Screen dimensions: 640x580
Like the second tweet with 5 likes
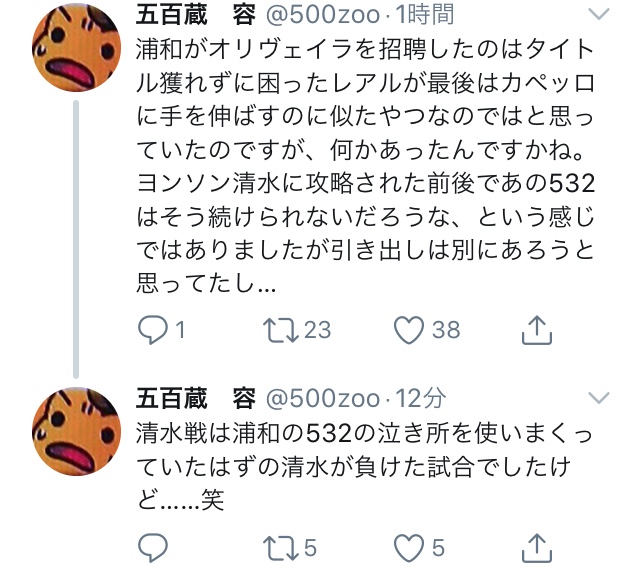click(409, 547)
